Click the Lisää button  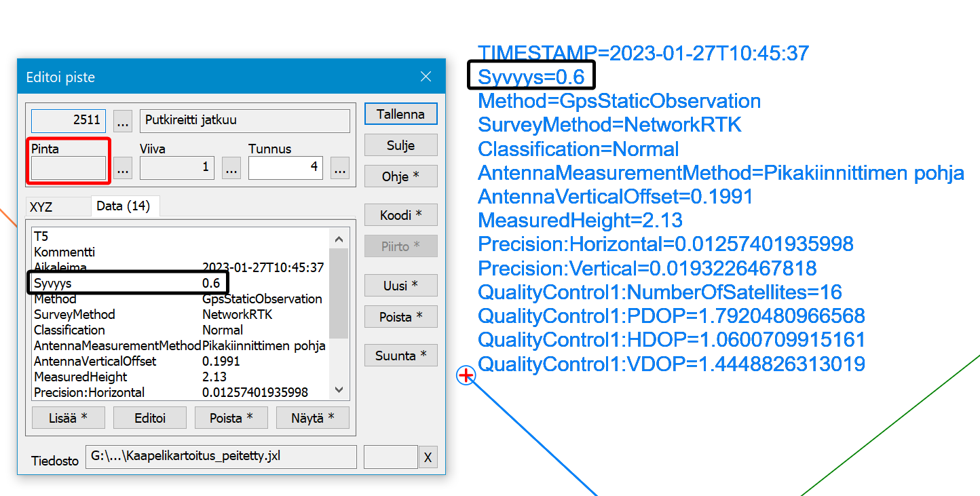[x=68, y=418]
